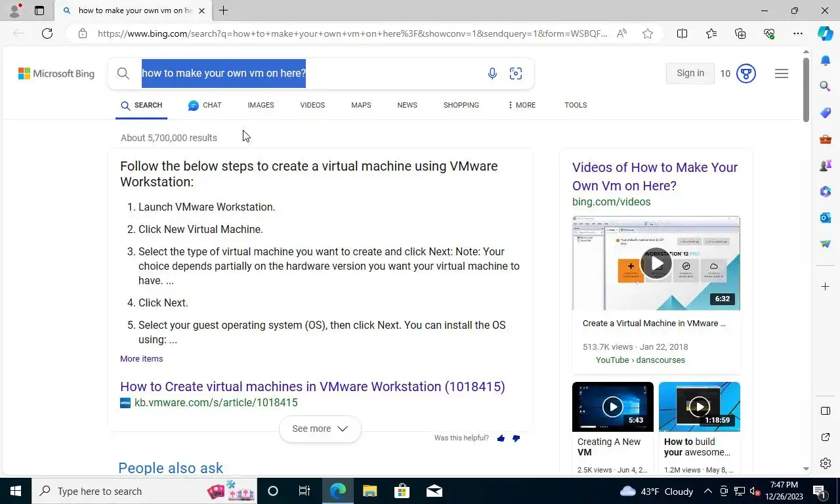Viewport: 840px width, 504px height.
Task: Open Videos of How to Make Your Own Vm link
Action: (x=655, y=177)
